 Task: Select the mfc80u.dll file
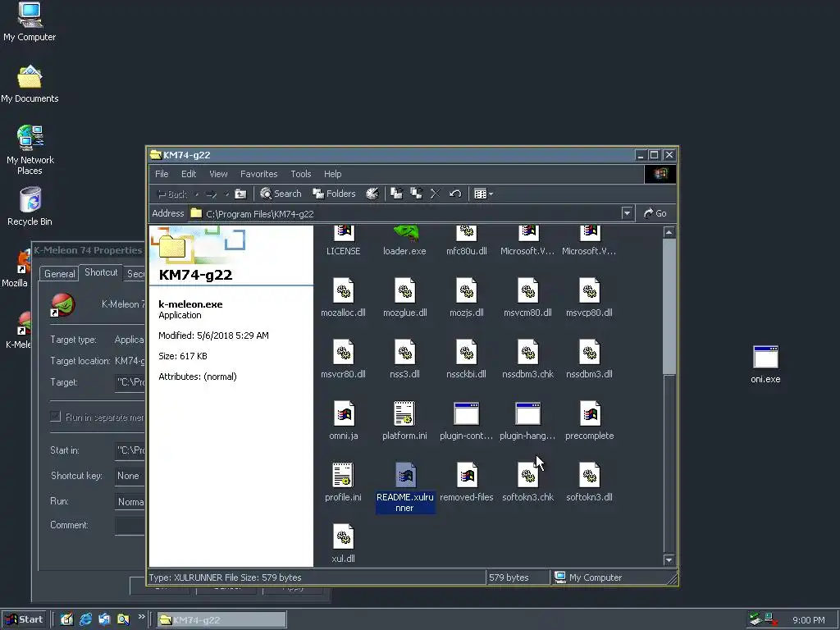(x=467, y=240)
